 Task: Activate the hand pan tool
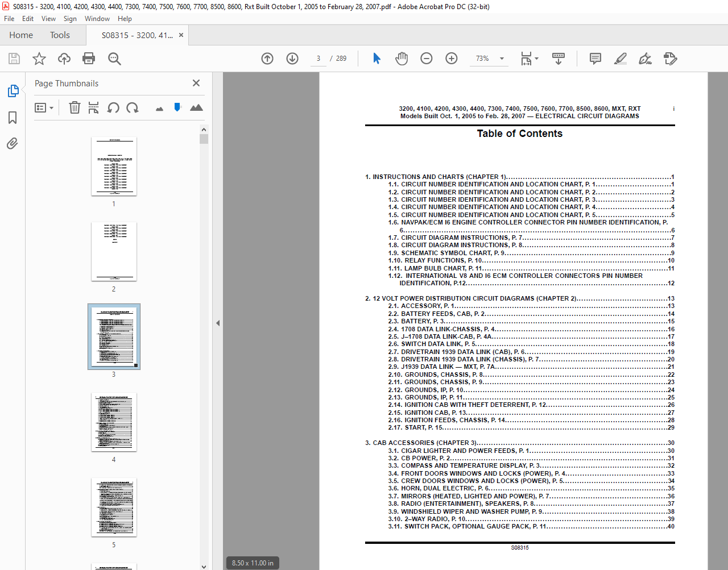click(402, 59)
